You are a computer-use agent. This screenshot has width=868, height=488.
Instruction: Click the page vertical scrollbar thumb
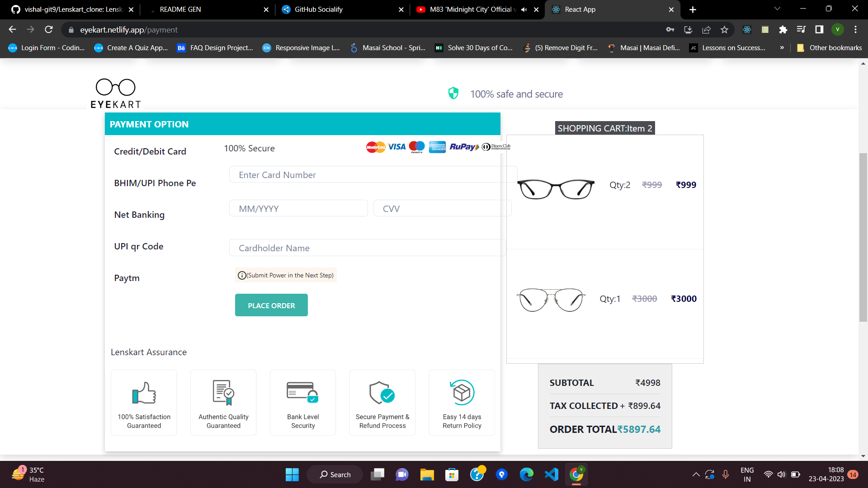point(863,237)
